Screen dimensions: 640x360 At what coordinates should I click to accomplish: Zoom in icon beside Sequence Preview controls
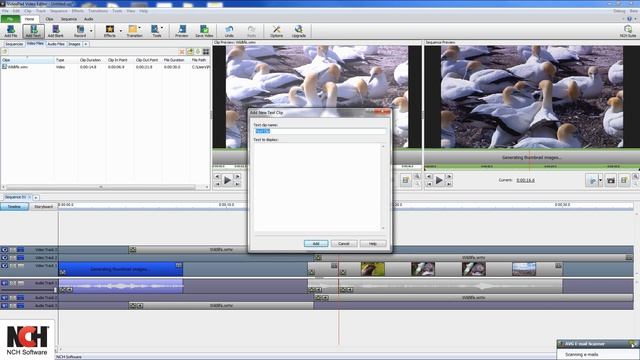coord(636,176)
